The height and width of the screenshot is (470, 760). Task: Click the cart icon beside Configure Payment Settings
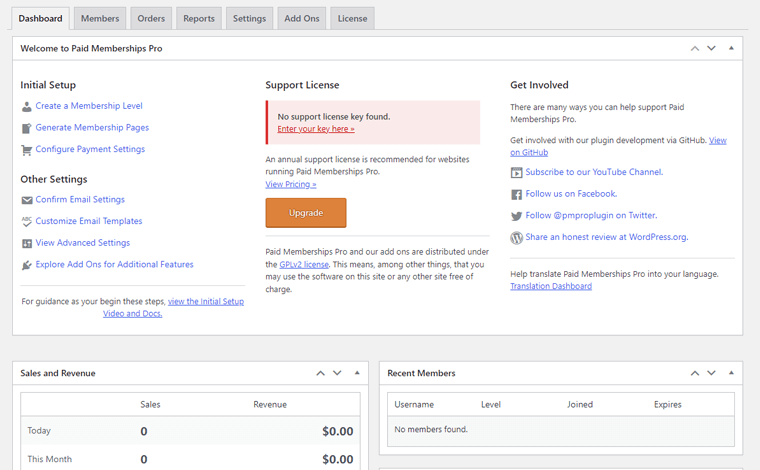coord(27,150)
